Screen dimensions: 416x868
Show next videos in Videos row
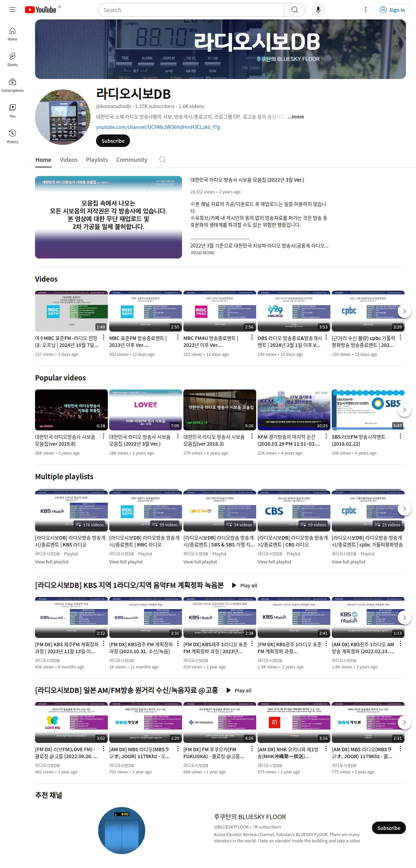click(x=404, y=311)
